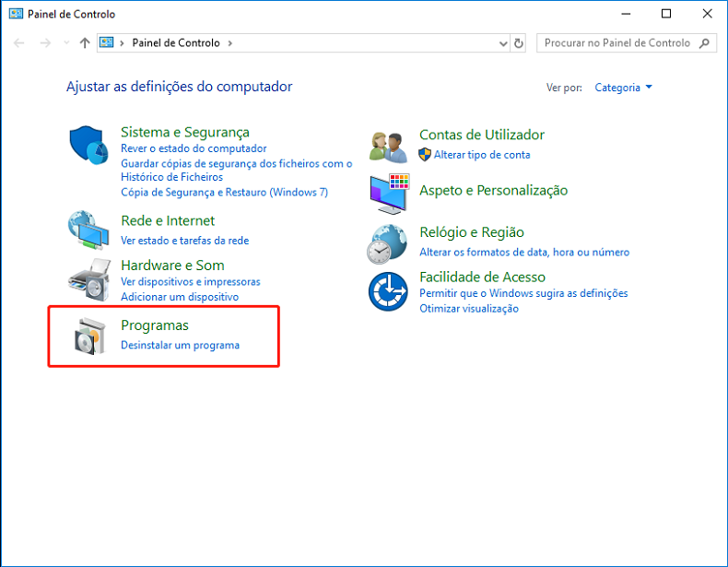Click the title bar Control Panel icon
The height and width of the screenshot is (567, 728).
point(16,14)
